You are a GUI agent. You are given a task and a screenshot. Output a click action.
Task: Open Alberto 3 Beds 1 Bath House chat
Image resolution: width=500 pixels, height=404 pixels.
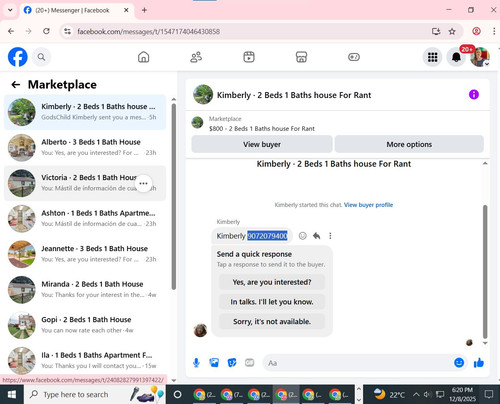coord(85,147)
